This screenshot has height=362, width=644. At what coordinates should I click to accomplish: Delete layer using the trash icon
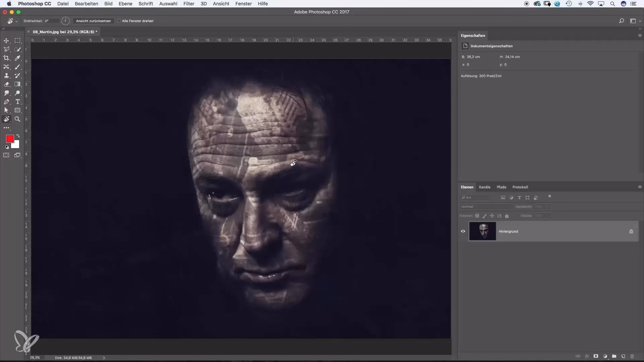click(x=632, y=356)
